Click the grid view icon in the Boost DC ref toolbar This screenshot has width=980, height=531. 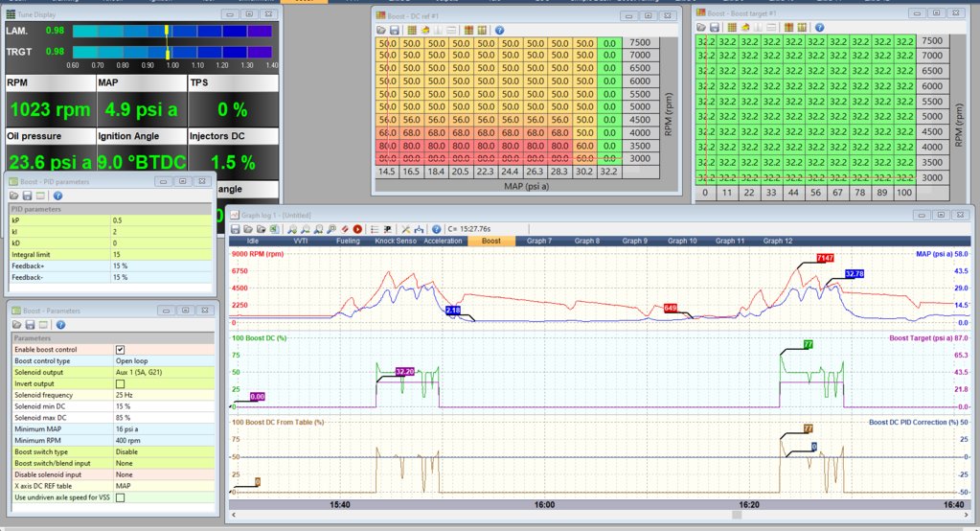pyautogui.click(x=412, y=30)
